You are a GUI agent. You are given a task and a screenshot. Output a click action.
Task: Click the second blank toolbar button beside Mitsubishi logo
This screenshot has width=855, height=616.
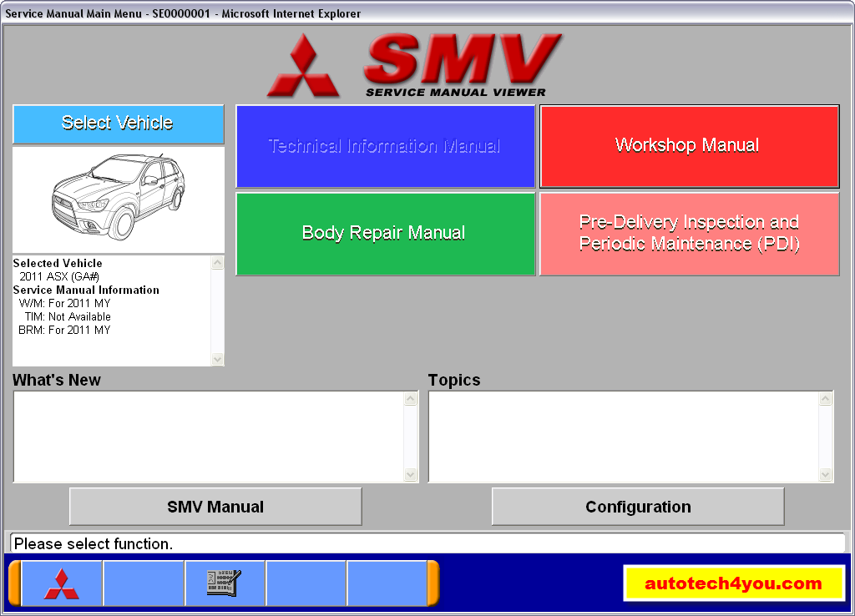pos(144,583)
